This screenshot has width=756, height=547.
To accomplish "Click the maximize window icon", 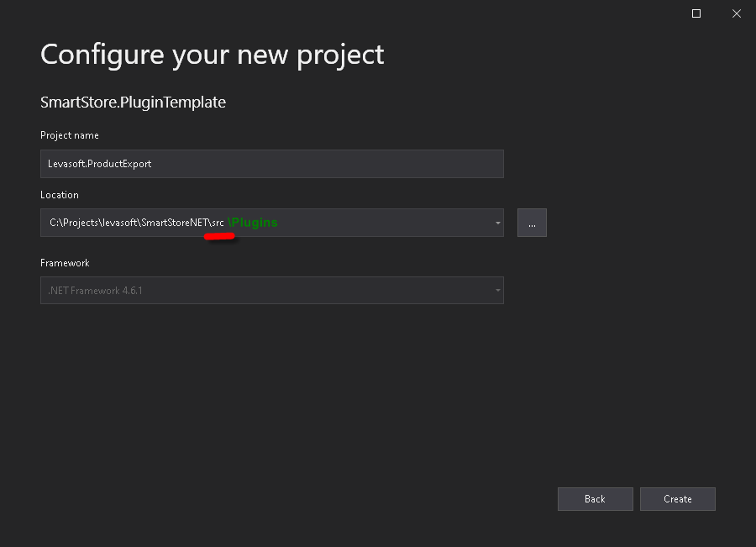I will (x=696, y=13).
